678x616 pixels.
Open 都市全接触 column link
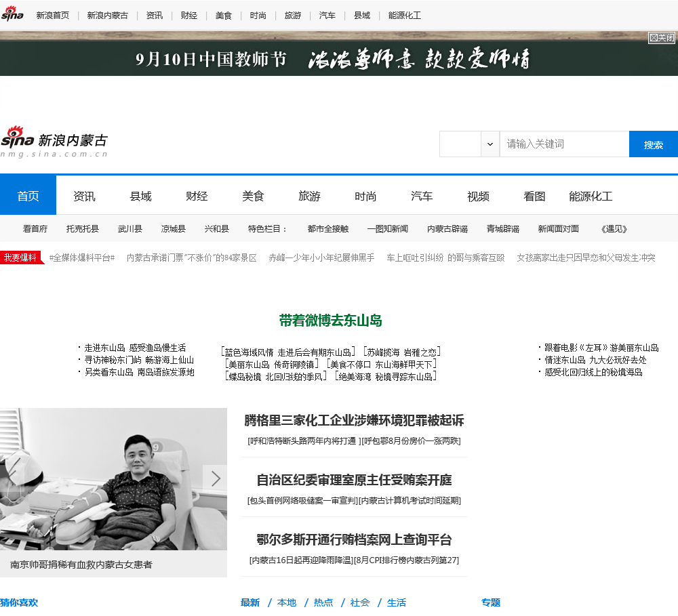pos(328,228)
